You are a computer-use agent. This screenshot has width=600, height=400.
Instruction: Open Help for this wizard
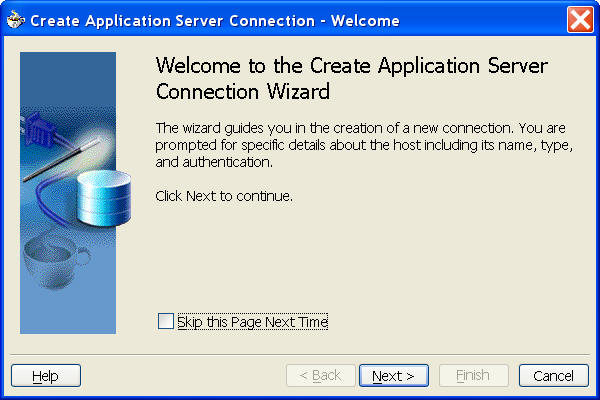pos(46,376)
